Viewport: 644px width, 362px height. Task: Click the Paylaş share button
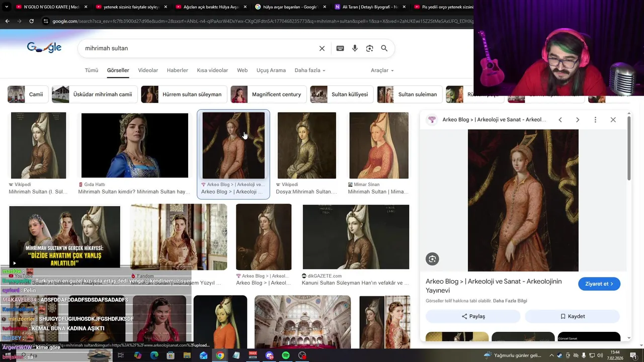pyautogui.click(x=473, y=316)
